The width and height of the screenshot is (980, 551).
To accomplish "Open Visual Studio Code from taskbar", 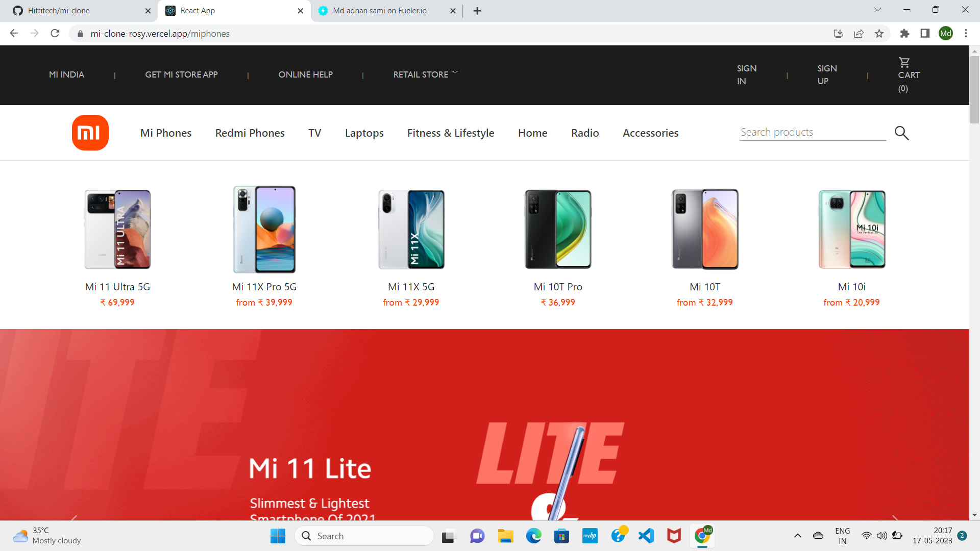I will click(x=646, y=536).
